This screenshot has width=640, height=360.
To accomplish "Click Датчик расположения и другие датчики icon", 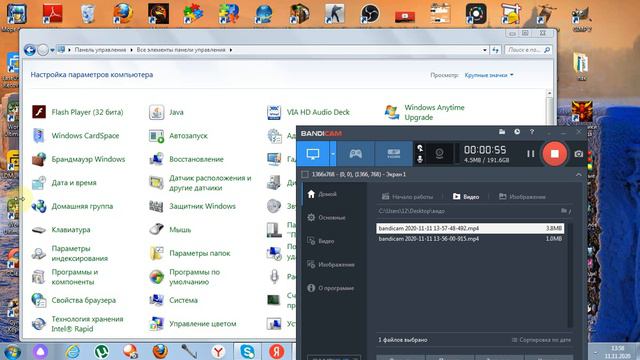I will [156, 183].
